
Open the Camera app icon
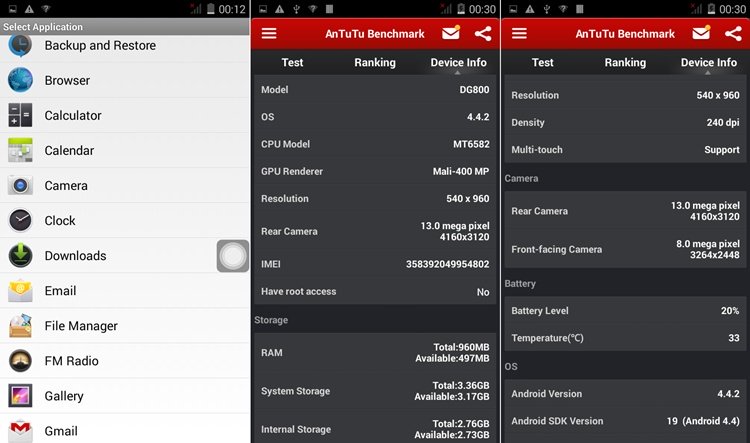tap(20, 185)
